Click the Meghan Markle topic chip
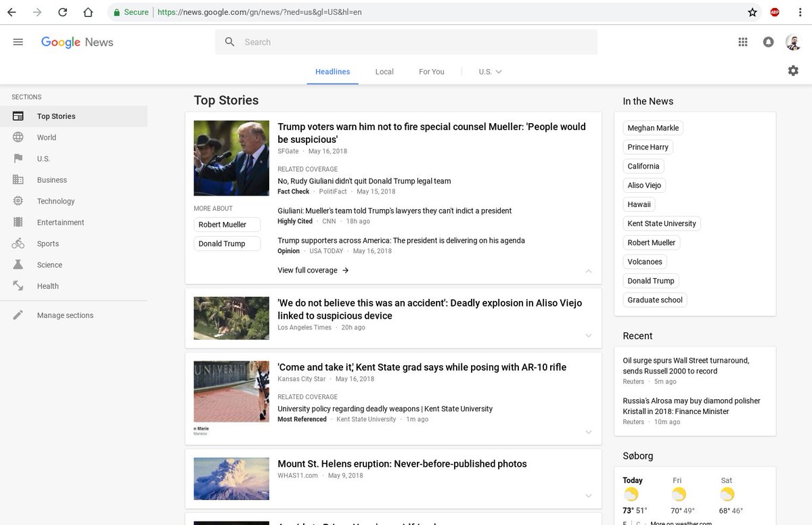812x525 pixels. click(653, 128)
